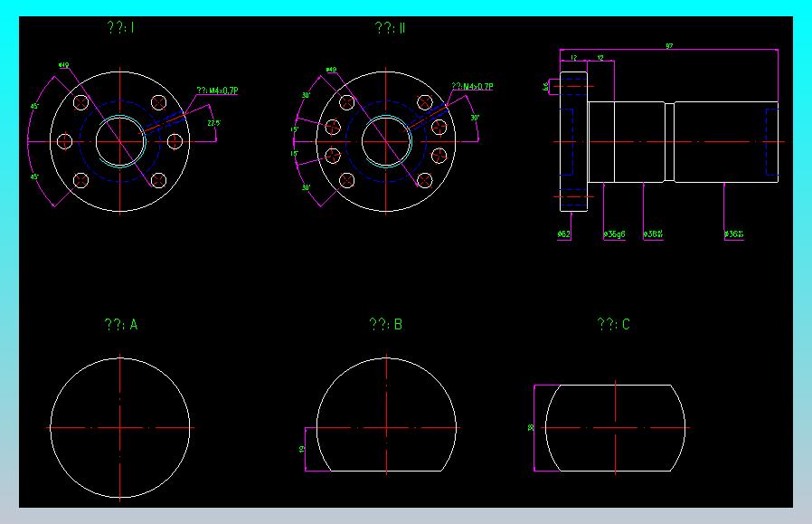The width and height of the screenshot is (812, 524).
Task: Pick the ø49 label in view I
Action: 63,66
